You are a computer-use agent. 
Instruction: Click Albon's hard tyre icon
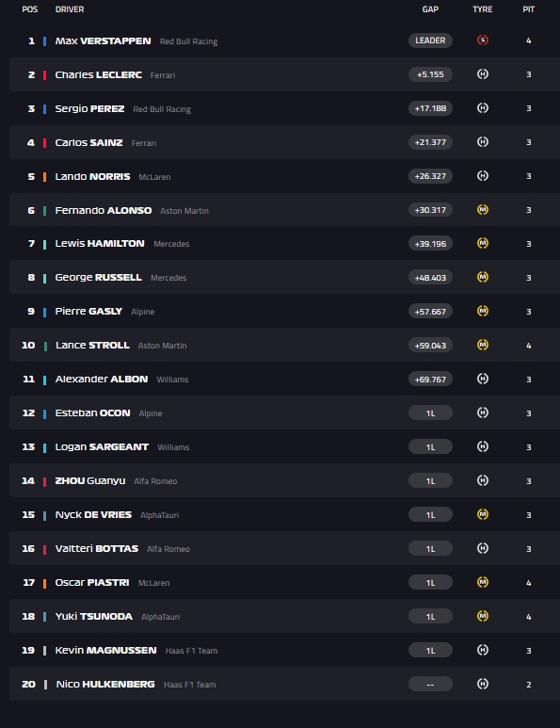483,379
